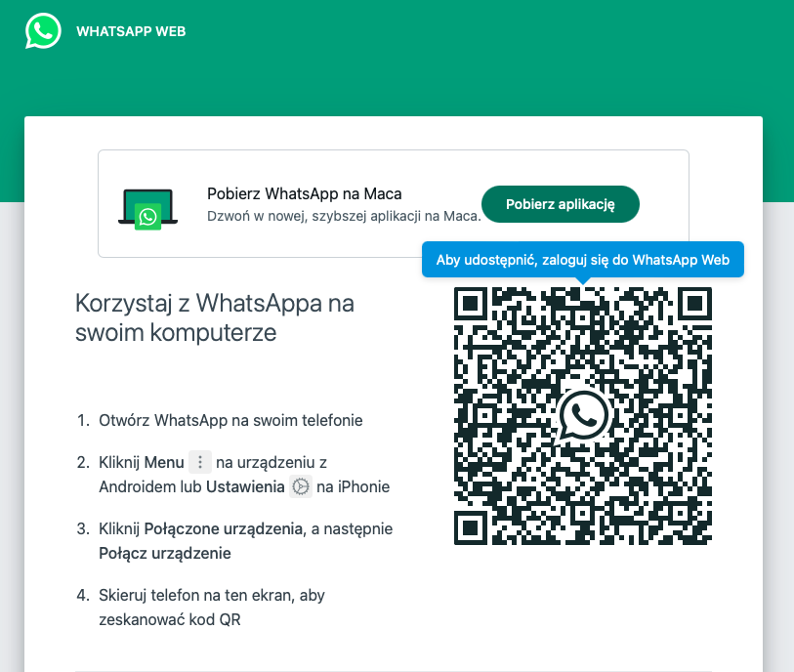The height and width of the screenshot is (672, 794).
Task: Click the WHATSAPP WEB header title
Action: coord(131,31)
